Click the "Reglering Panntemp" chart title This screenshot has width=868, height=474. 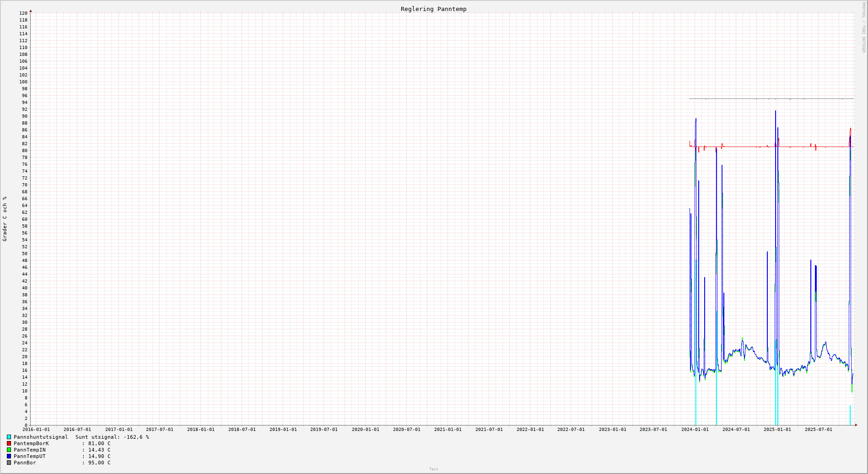pyautogui.click(x=433, y=9)
